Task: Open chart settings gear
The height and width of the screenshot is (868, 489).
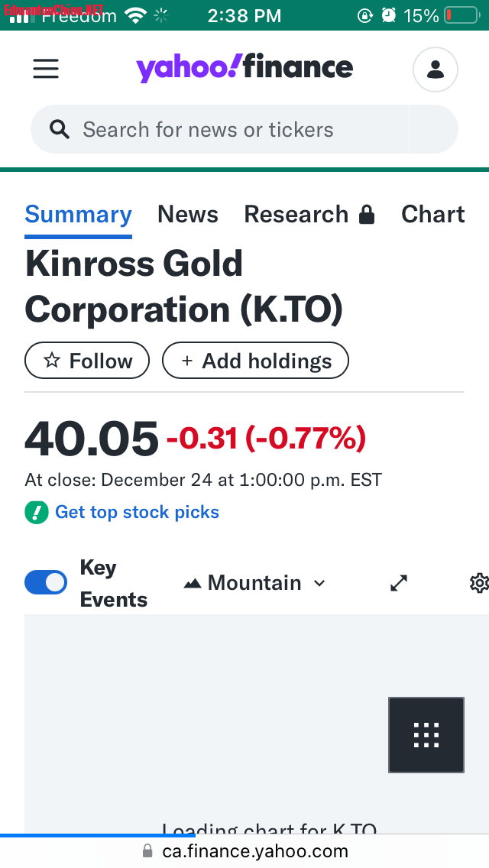Action: [479, 583]
